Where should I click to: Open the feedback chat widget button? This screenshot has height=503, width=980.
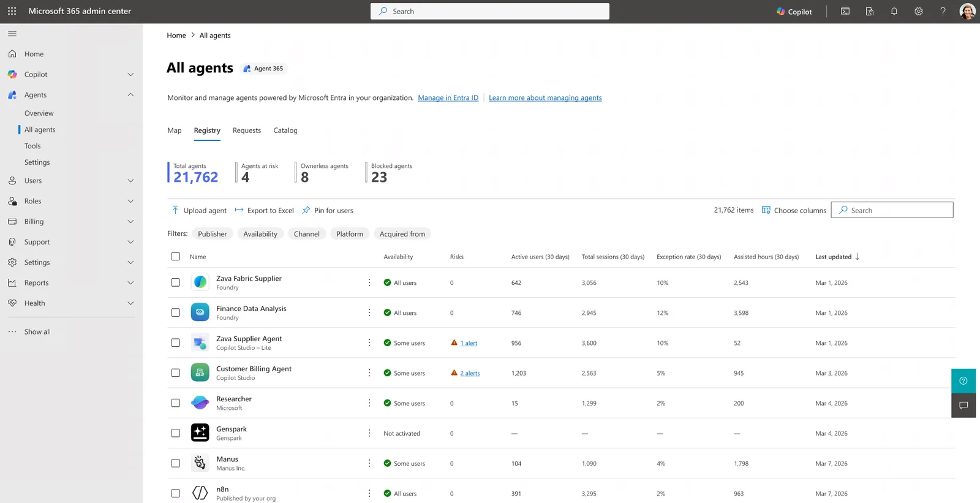[x=963, y=406]
